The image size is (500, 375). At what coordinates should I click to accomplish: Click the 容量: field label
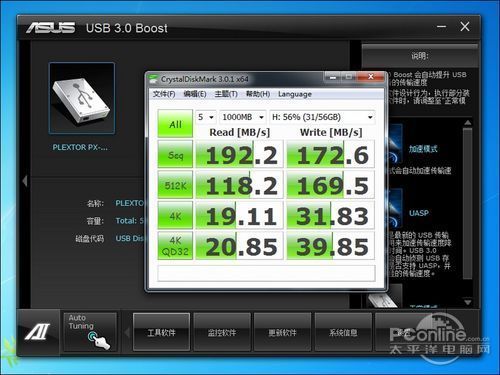(x=95, y=221)
